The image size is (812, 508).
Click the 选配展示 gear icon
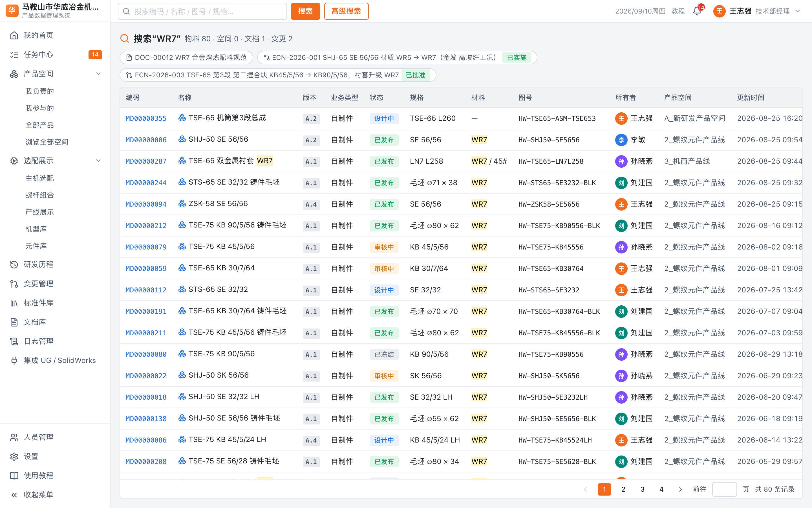[x=14, y=161]
